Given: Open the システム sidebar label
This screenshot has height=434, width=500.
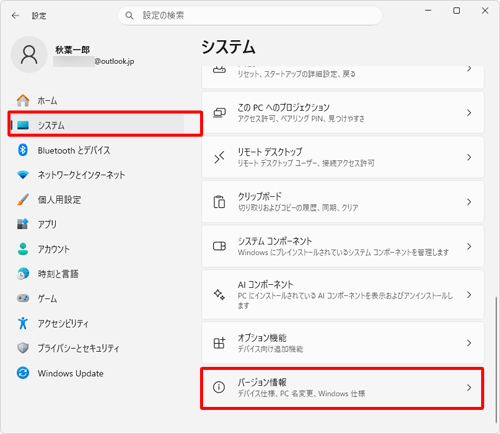Looking at the screenshot, I should tap(51, 125).
